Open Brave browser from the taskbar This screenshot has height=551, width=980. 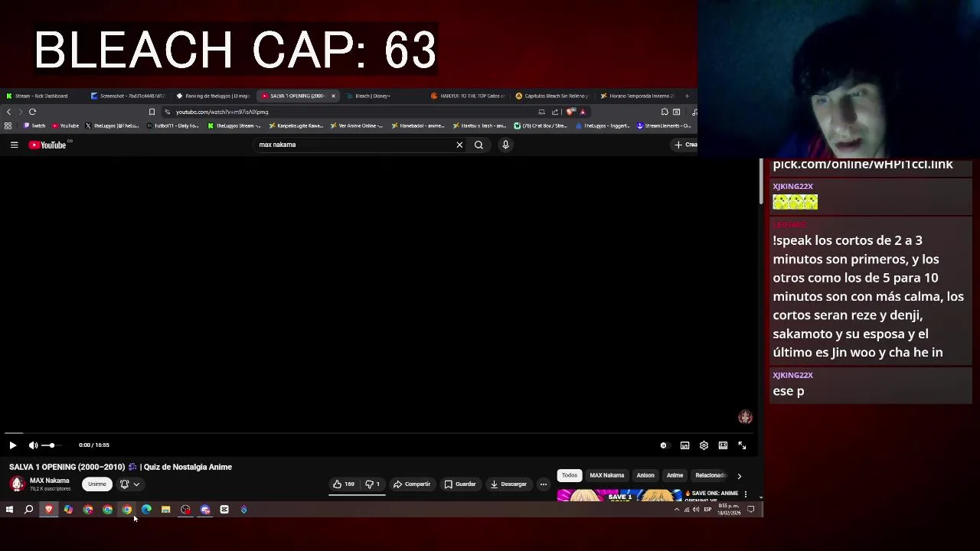click(x=49, y=510)
